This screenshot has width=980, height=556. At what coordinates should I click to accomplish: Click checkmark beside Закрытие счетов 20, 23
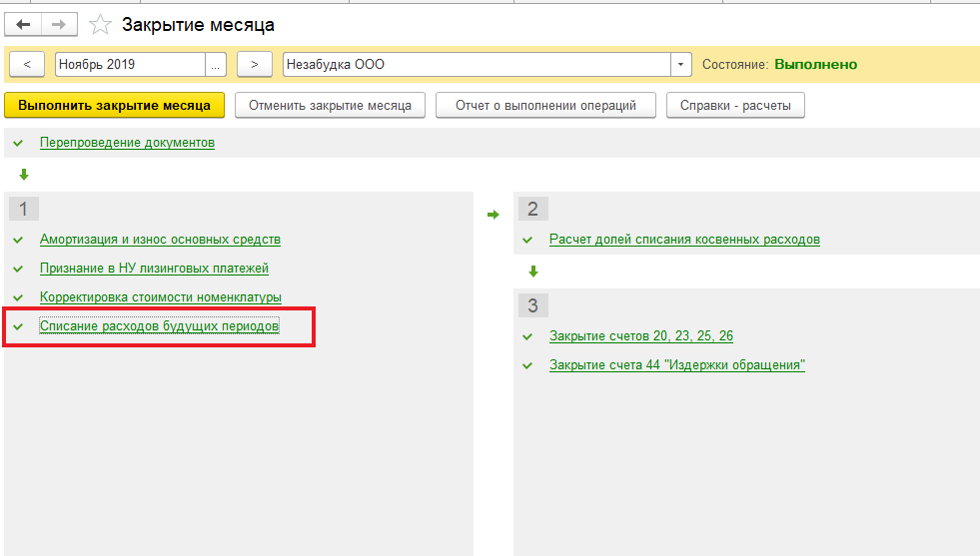point(527,336)
